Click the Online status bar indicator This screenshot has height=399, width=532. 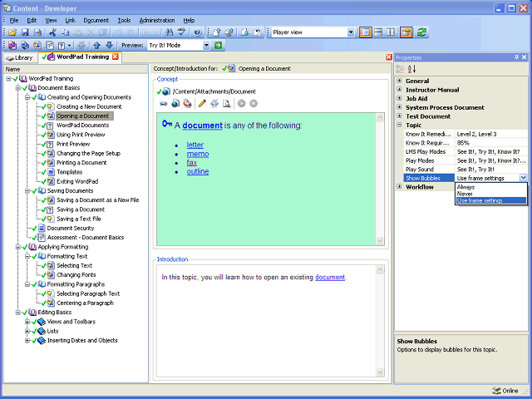[x=505, y=391]
